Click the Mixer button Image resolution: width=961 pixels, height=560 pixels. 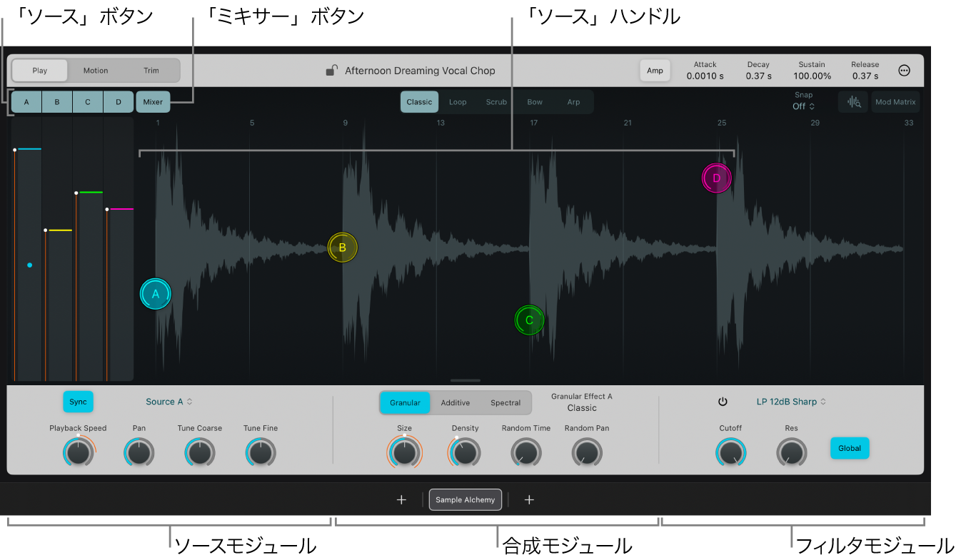[x=153, y=102]
